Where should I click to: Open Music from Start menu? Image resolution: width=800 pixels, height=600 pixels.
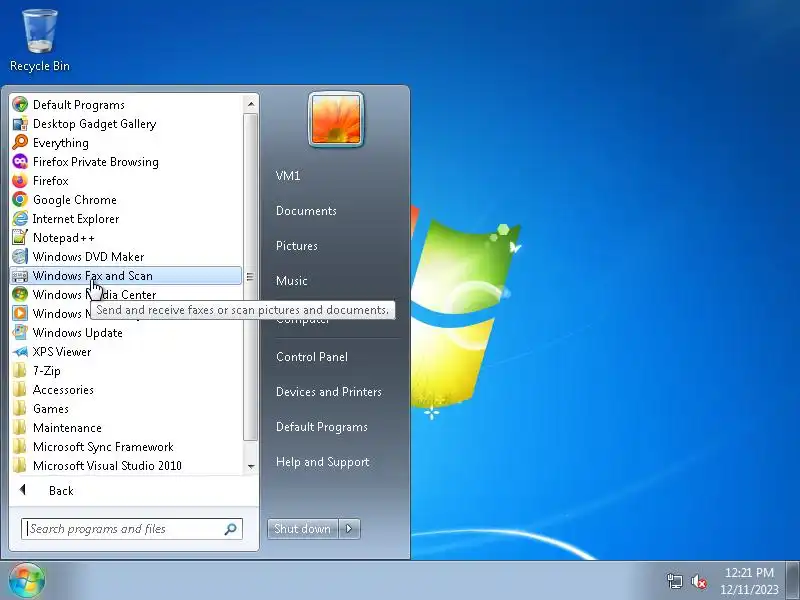(x=291, y=281)
